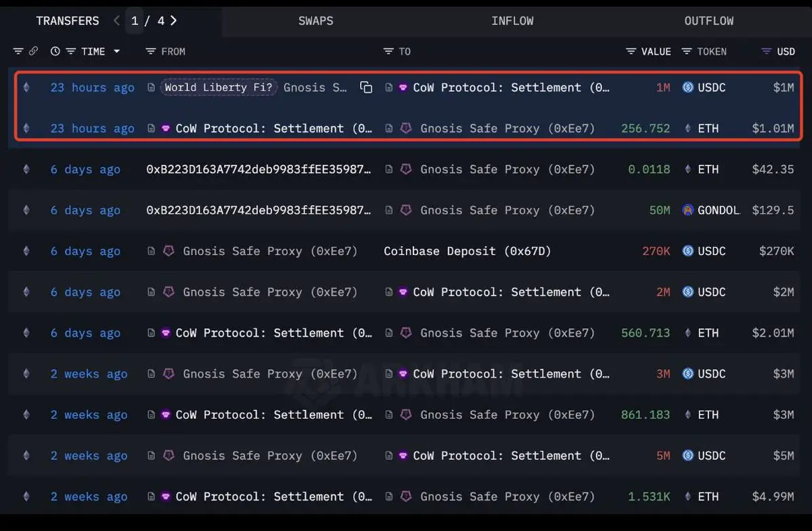This screenshot has height=531, width=812.
Task: Open the Gnosis Safe Proxy recipient on the 0.0118 ETH row
Action: tap(507, 169)
